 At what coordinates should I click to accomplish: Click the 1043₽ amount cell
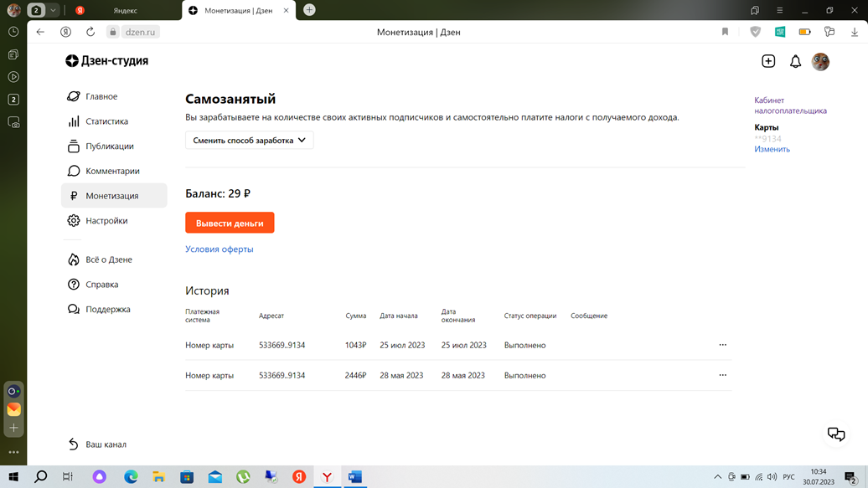(355, 345)
